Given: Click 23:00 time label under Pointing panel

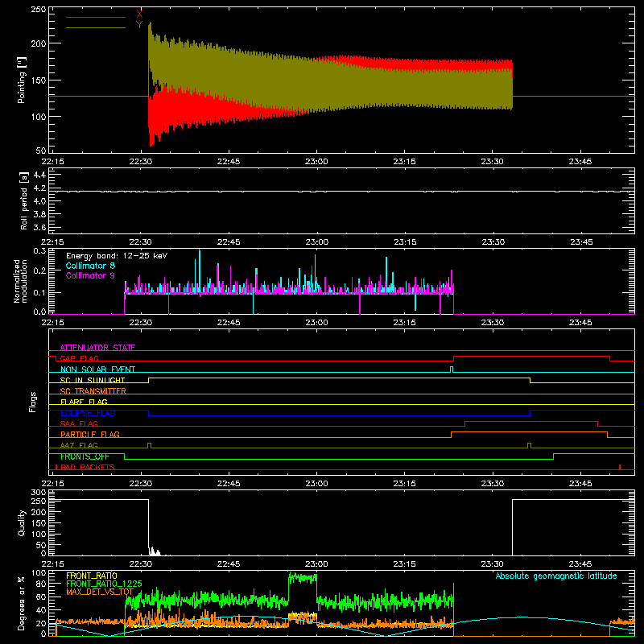Looking at the screenshot, I should [x=316, y=162].
